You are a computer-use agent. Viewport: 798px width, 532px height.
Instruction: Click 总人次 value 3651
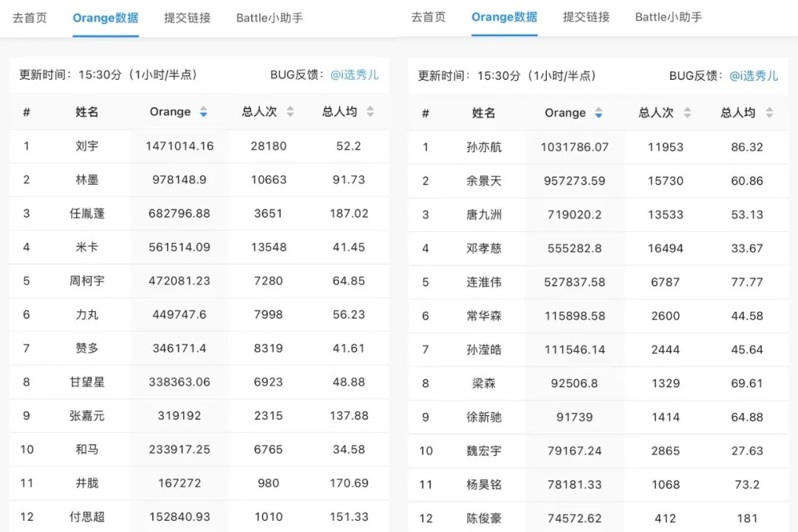coord(268,214)
